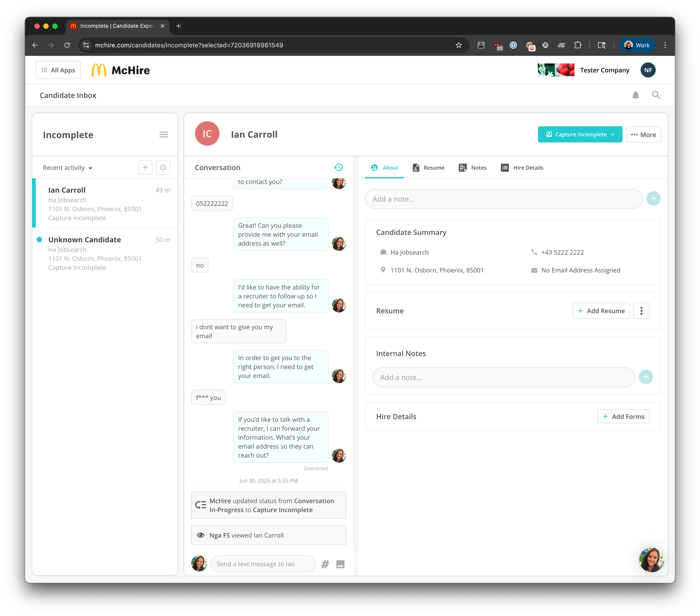View site information icon in address bar
The height and width of the screenshot is (616, 700).
pyautogui.click(x=86, y=45)
